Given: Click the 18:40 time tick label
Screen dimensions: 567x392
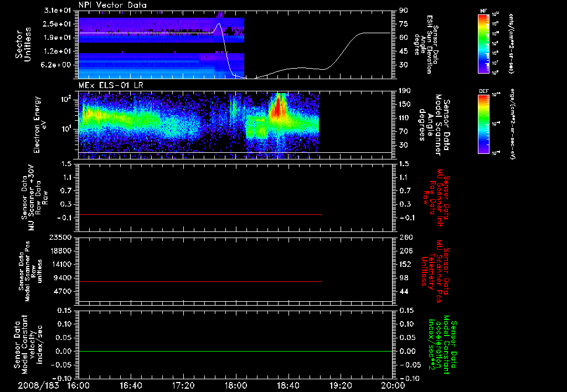Looking at the screenshot, I should pos(288,385).
